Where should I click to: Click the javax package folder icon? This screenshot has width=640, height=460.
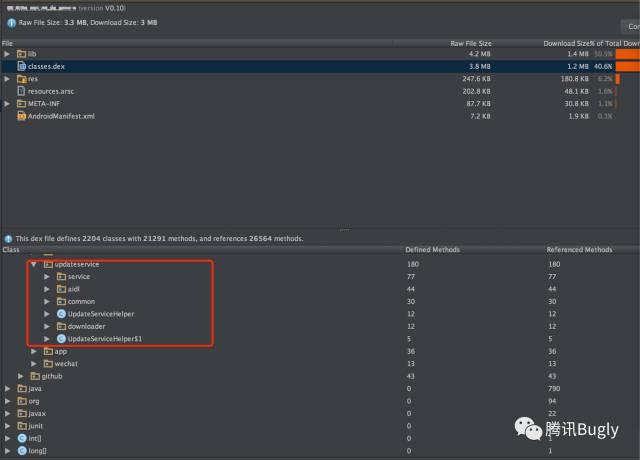click(x=22, y=413)
